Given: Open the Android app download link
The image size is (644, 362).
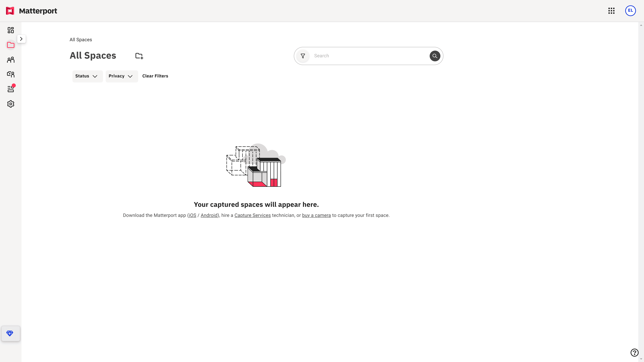Looking at the screenshot, I should point(209,215).
